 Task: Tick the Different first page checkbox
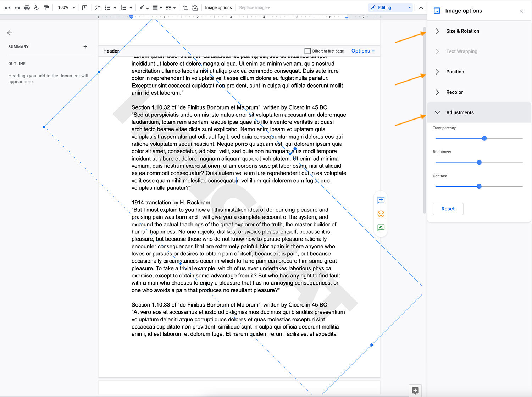(x=307, y=51)
